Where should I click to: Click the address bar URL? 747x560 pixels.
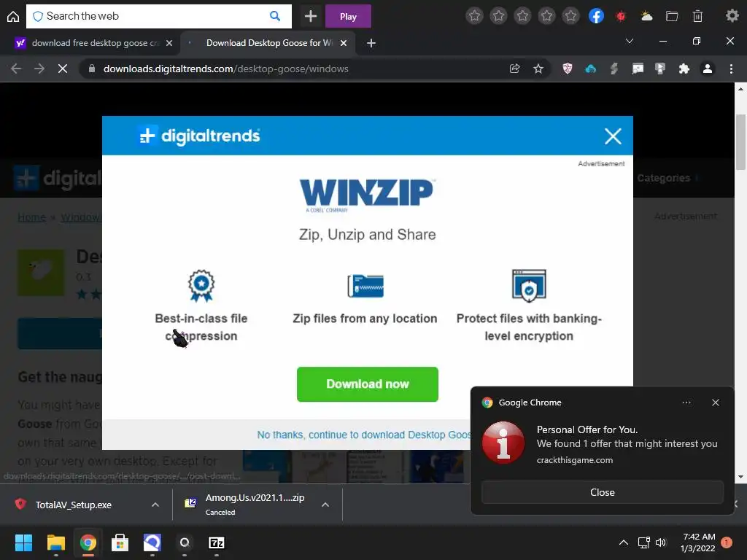pos(225,69)
